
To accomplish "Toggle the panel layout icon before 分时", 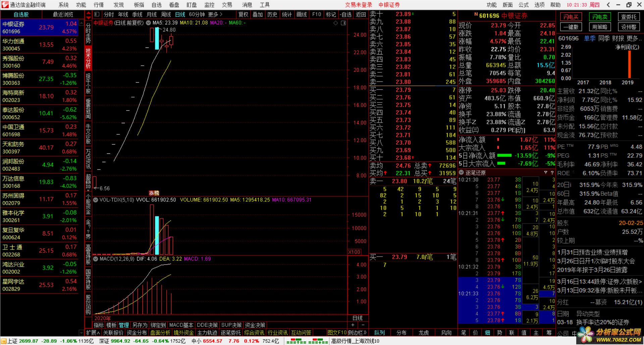I will click(97, 14).
